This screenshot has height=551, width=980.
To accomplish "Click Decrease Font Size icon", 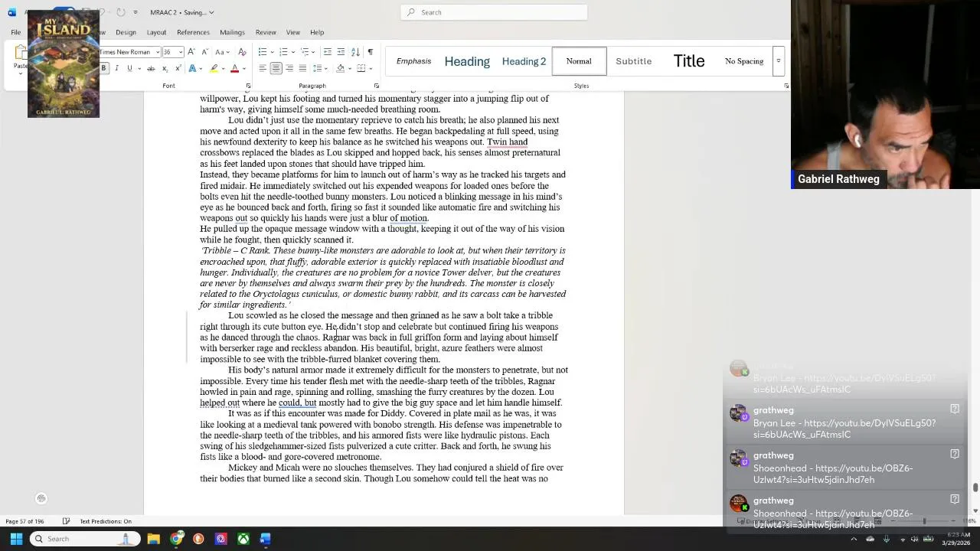I will [204, 52].
